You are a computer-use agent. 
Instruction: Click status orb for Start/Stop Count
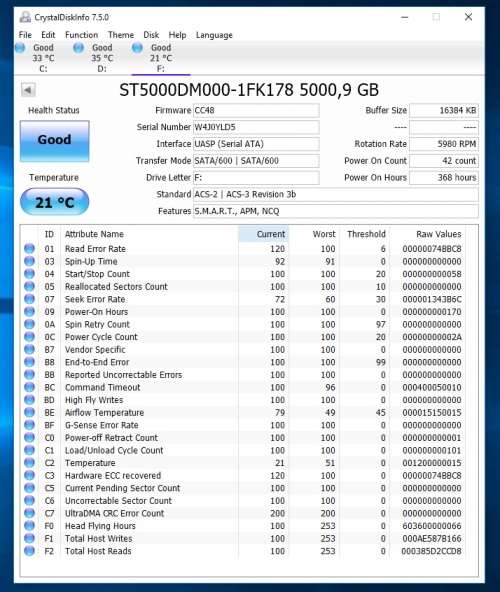click(29, 274)
